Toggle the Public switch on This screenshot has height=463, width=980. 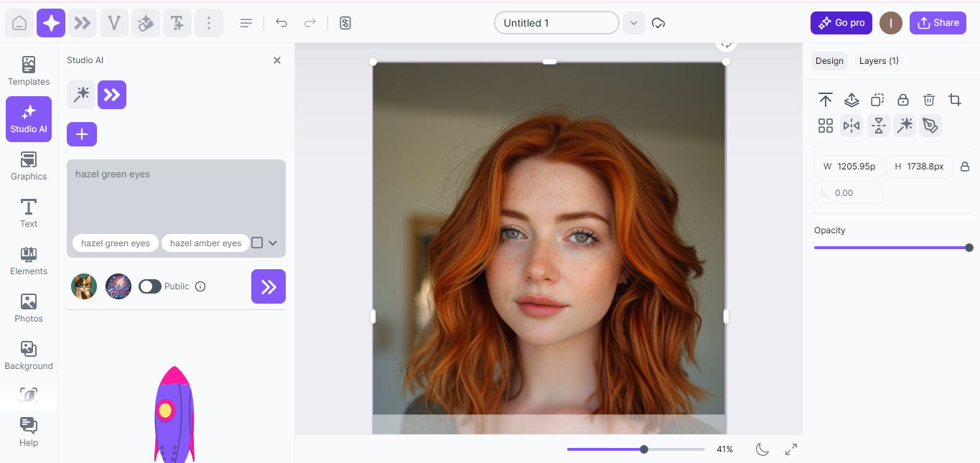pos(150,286)
